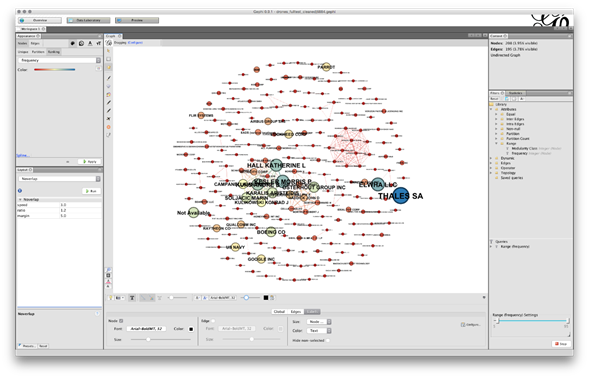This screenshot has width=589, height=378.
Task: Click the red-to-blue color gradient bar
Action: [x=55, y=70]
